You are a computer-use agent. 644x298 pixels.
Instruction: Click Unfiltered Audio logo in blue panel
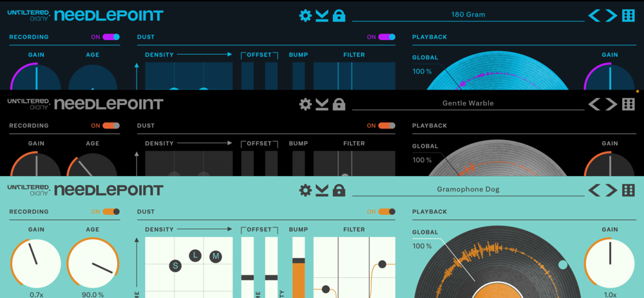tap(29, 15)
